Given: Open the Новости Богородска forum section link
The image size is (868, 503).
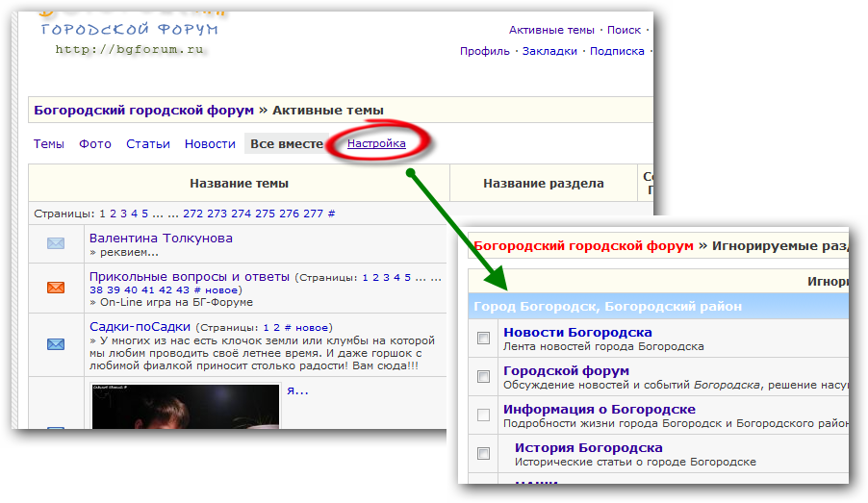Looking at the screenshot, I should coord(577,333).
